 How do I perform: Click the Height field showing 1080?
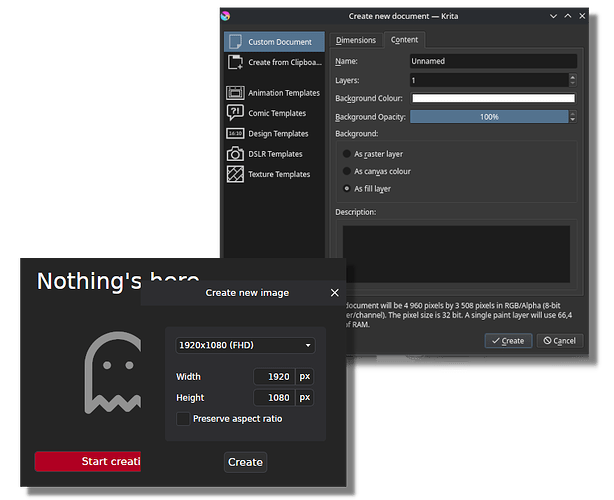coord(274,398)
